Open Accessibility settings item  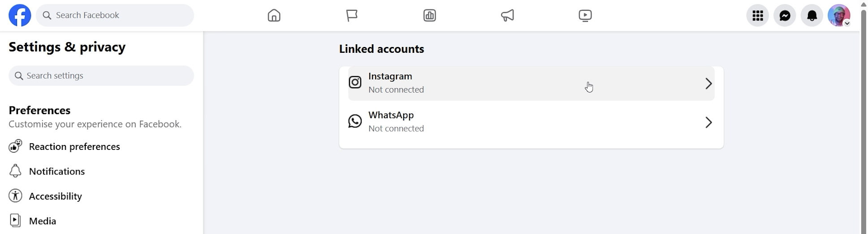pyautogui.click(x=56, y=196)
